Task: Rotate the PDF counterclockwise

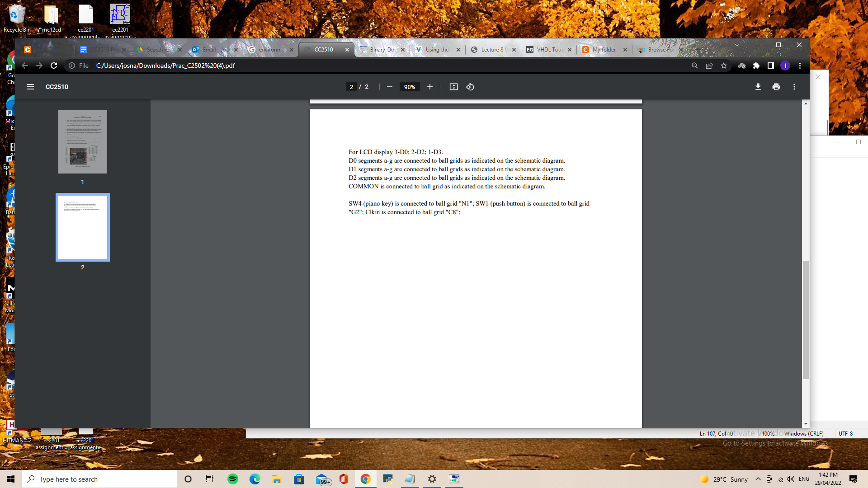Action: (x=470, y=87)
